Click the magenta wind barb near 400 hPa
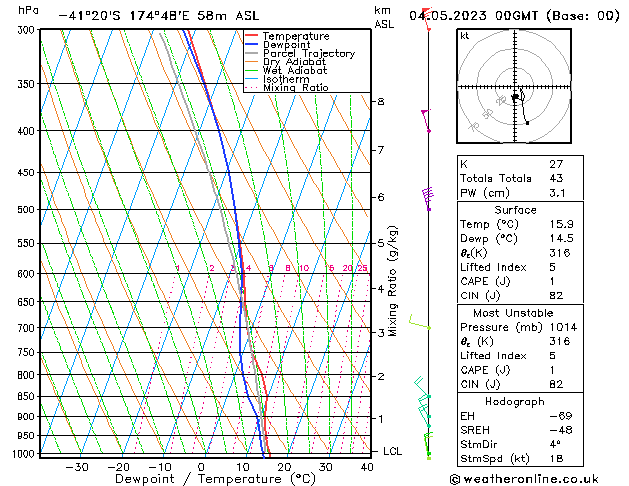The width and height of the screenshot is (629, 486). (x=426, y=120)
